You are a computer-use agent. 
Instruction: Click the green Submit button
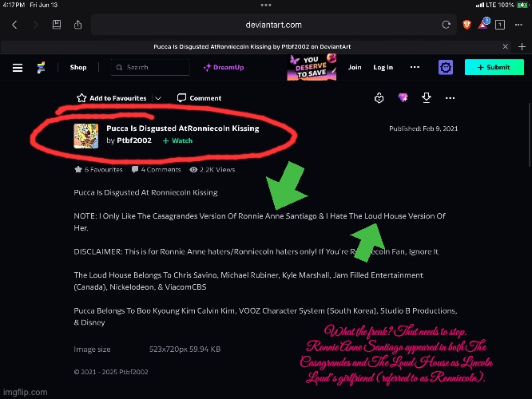[494, 67]
